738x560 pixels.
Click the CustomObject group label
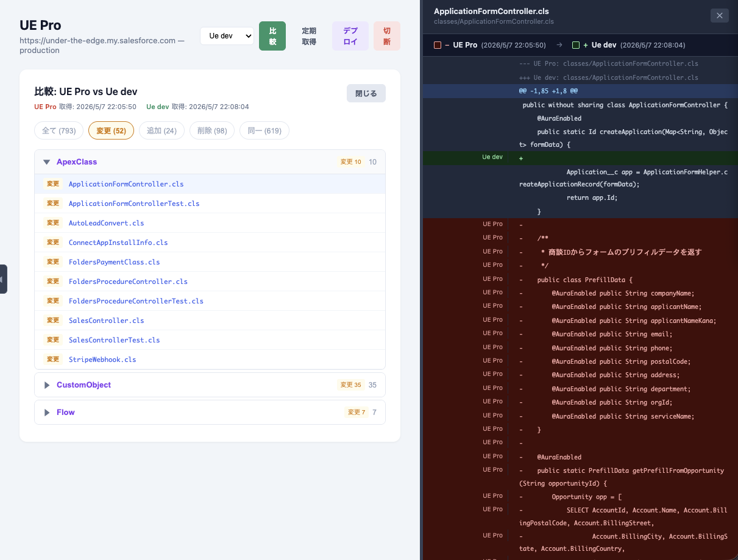tap(83, 385)
